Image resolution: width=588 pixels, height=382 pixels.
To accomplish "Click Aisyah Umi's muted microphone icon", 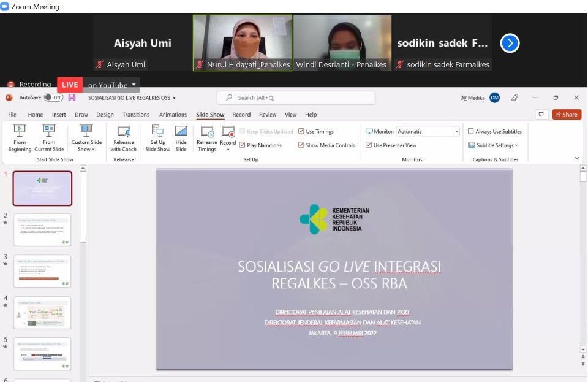I will coord(99,64).
